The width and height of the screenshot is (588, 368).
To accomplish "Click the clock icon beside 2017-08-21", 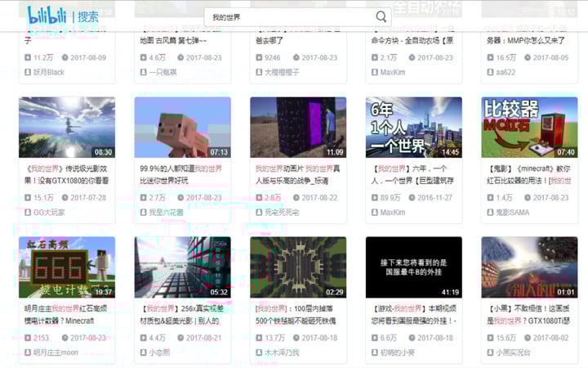I will tap(180, 338).
